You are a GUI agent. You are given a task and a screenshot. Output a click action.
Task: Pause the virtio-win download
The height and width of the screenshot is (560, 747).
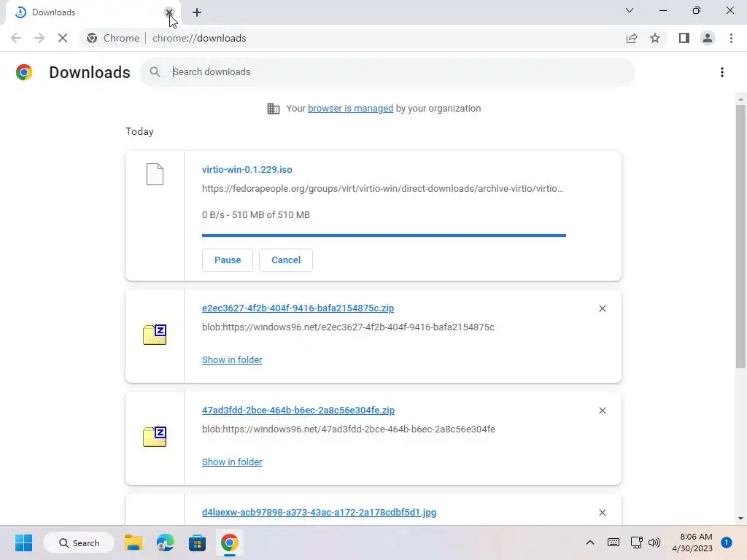click(x=228, y=260)
